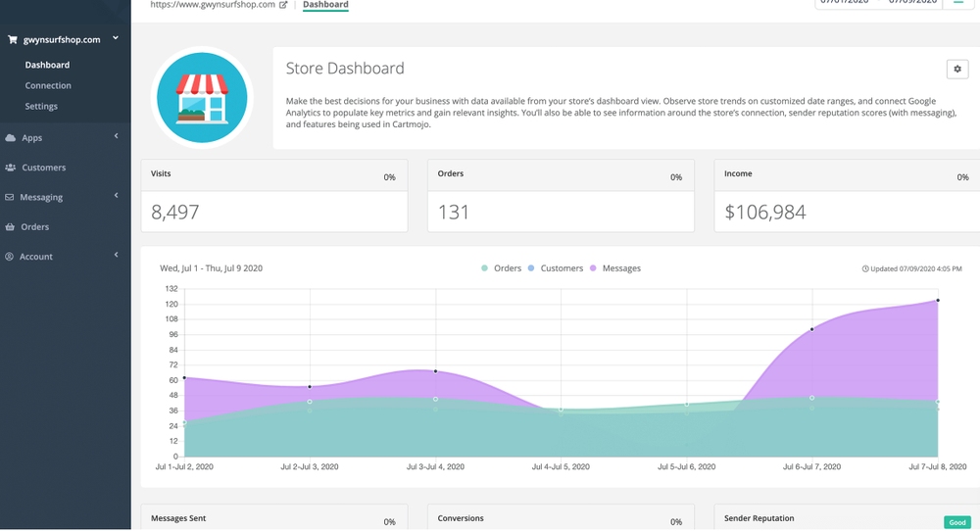This screenshot has width=980, height=531.
Task: Toggle the Orders series in chart legend
Action: pos(502,268)
